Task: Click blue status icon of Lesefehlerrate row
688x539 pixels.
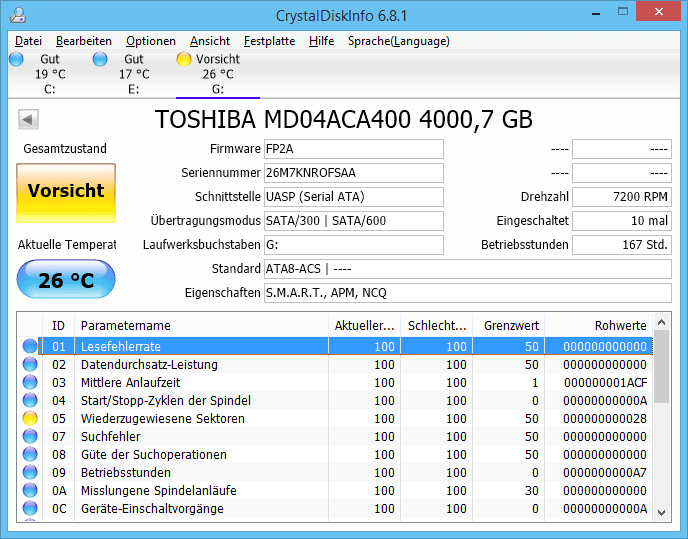Action: 30,346
